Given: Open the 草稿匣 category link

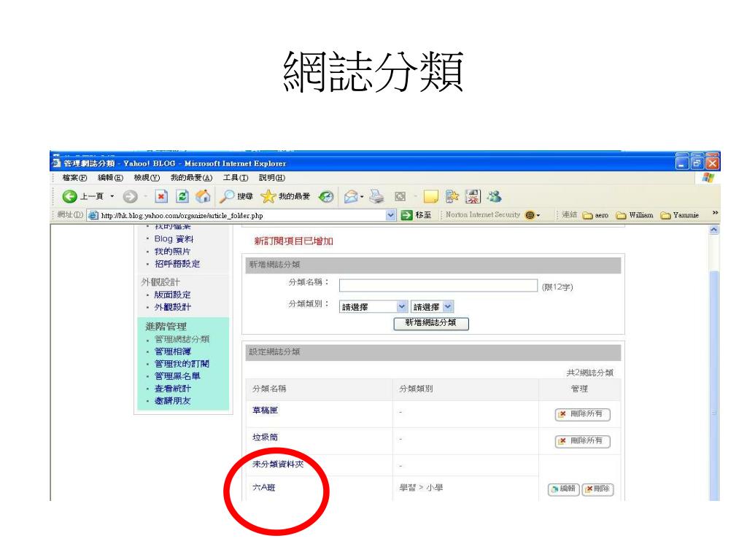Looking at the screenshot, I should coord(265,410).
